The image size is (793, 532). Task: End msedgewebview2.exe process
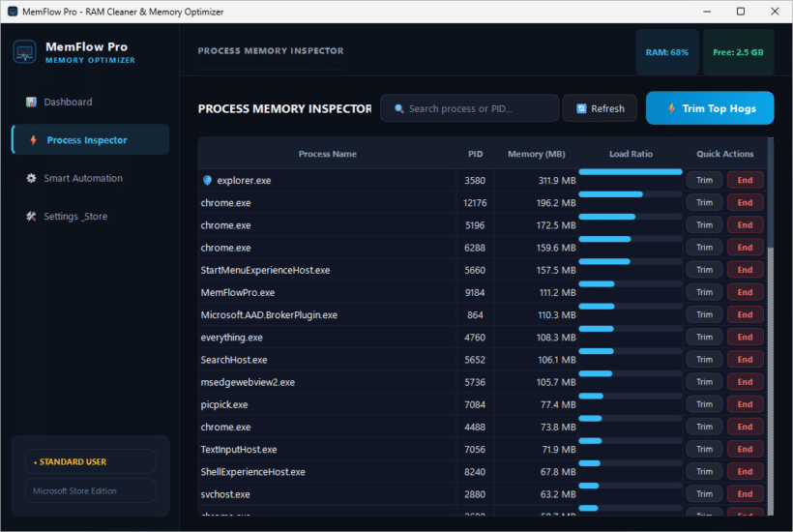[745, 382]
